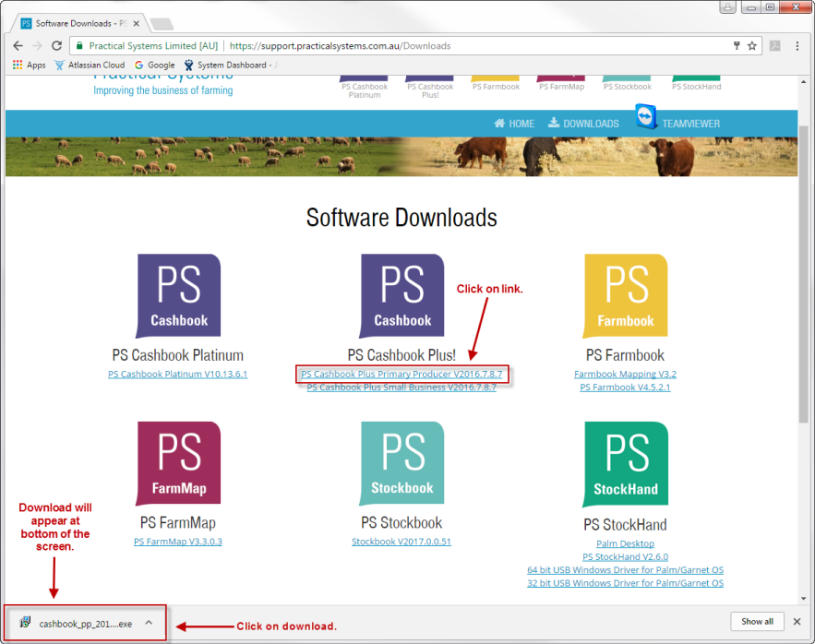Screen dimensions: 815x644
Task: Select PS Cashbook Platinum in top product menu
Action: pyautogui.click(x=365, y=87)
